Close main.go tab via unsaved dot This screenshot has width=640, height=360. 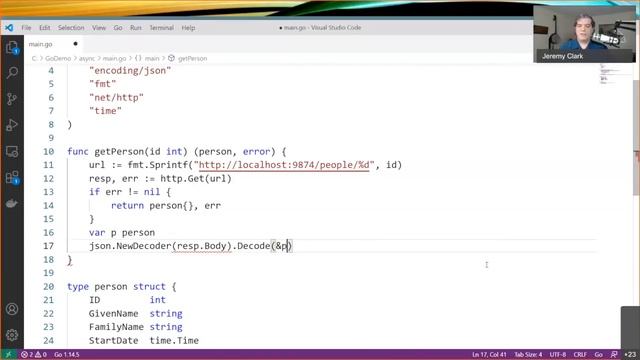tap(76, 44)
